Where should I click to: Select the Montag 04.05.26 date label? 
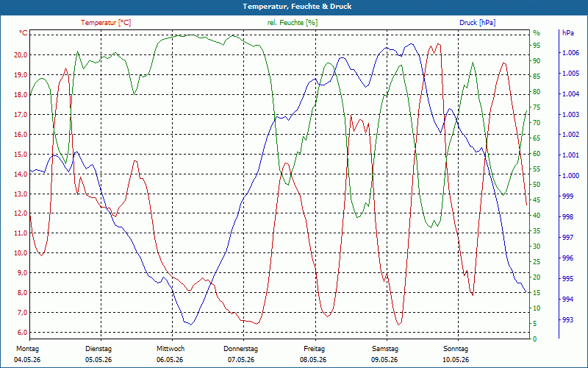(x=27, y=354)
